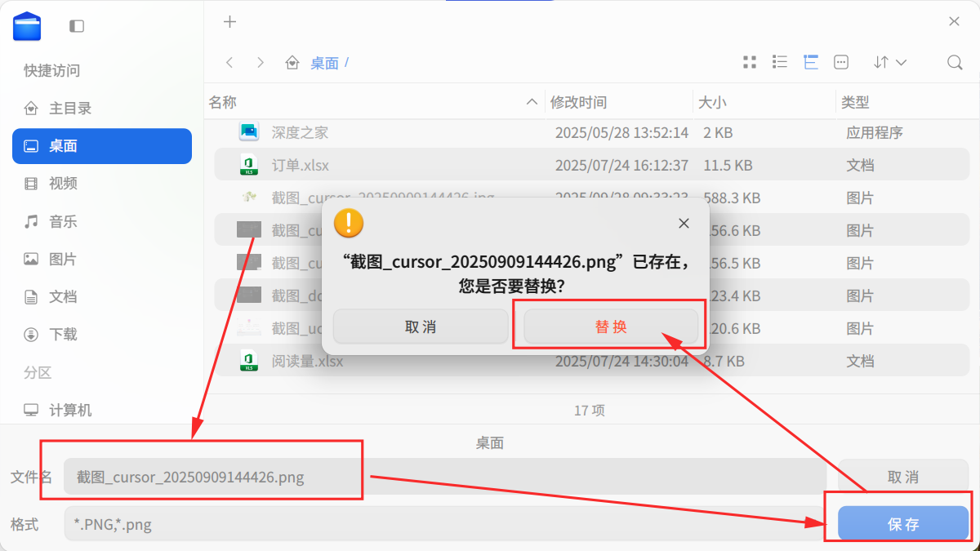Sort by the 修改时间 column header
The image size is (980, 551).
pos(618,102)
